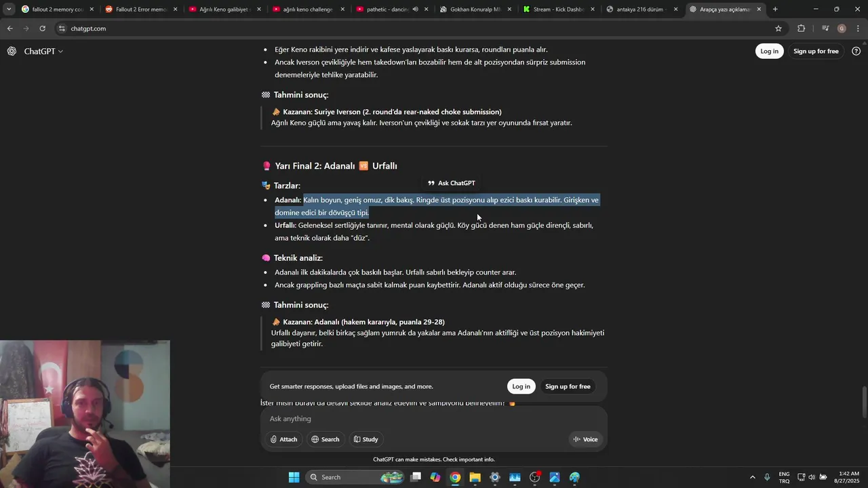Image resolution: width=868 pixels, height=488 pixels.
Task: Bookmark this page with the star icon
Action: 778,28
